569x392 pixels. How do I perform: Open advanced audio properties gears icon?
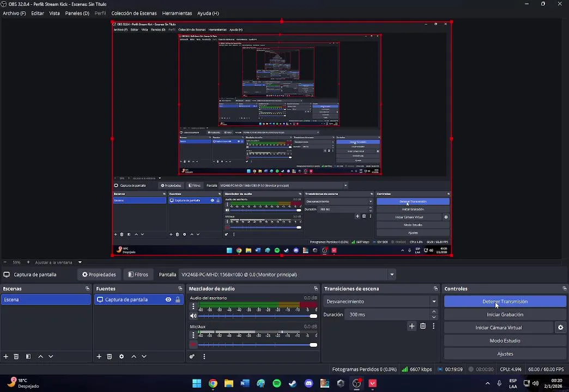click(192, 357)
